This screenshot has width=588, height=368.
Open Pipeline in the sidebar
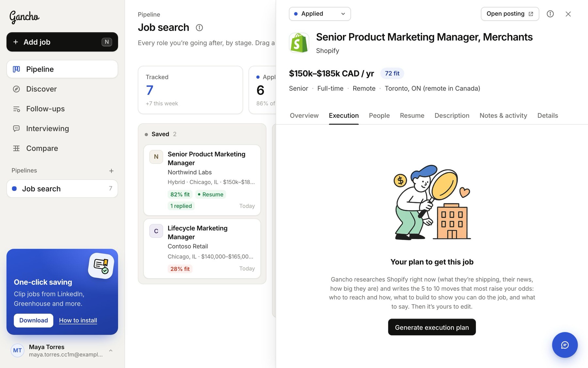click(62, 69)
